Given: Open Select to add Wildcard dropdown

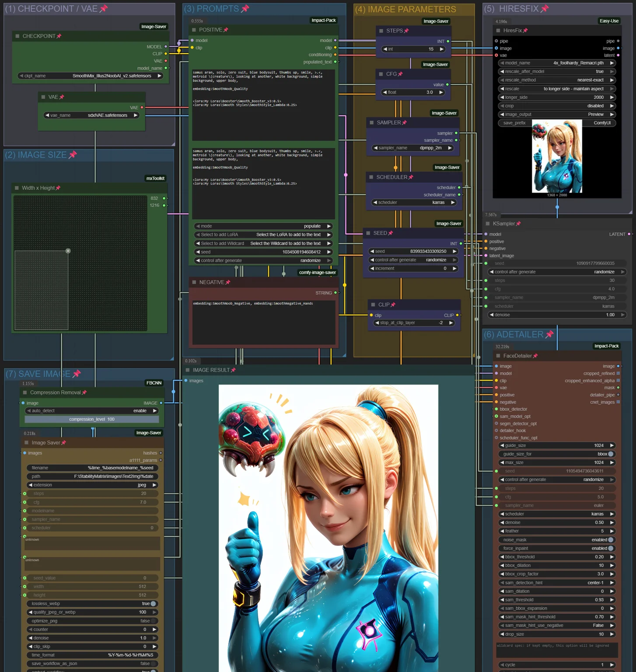Looking at the screenshot, I should [x=263, y=244].
